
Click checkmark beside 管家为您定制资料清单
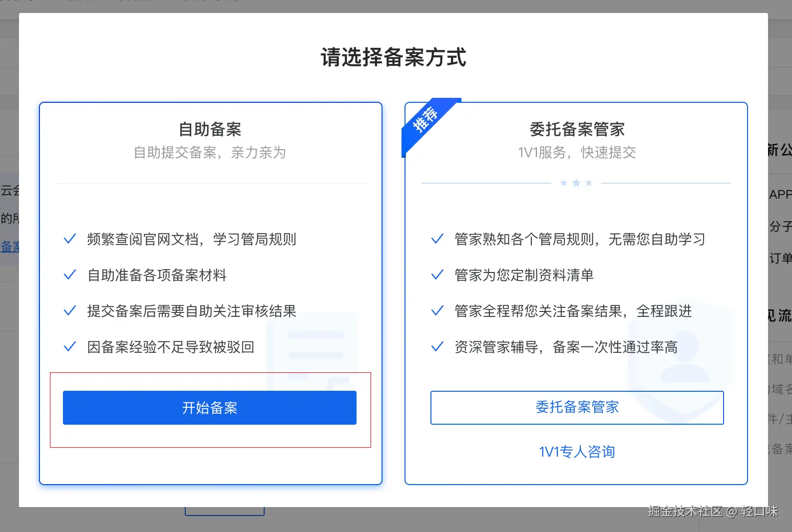[x=437, y=275]
